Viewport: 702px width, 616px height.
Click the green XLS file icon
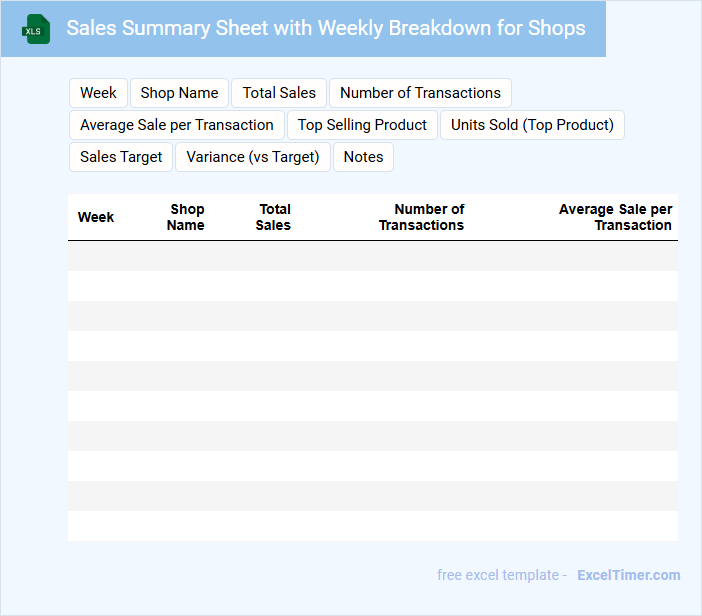pyautogui.click(x=36, y=29)
